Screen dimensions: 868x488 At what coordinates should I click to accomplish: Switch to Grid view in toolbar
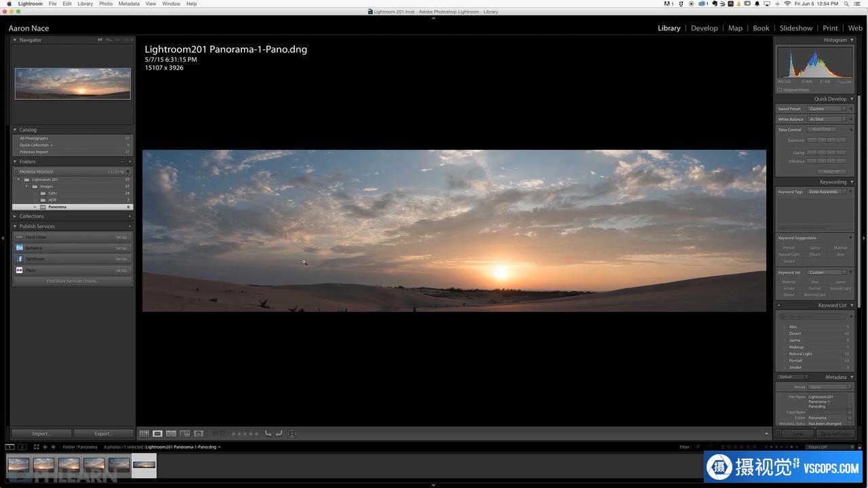(x=144, y=434)
